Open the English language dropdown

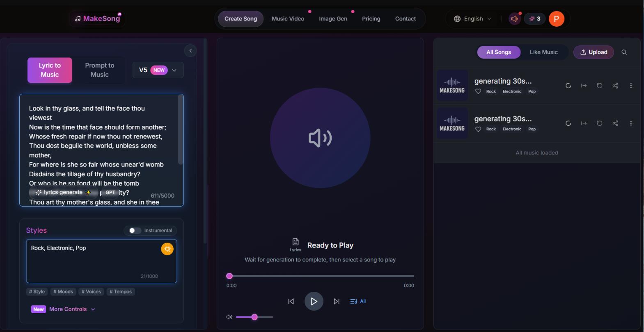[472, 19]
